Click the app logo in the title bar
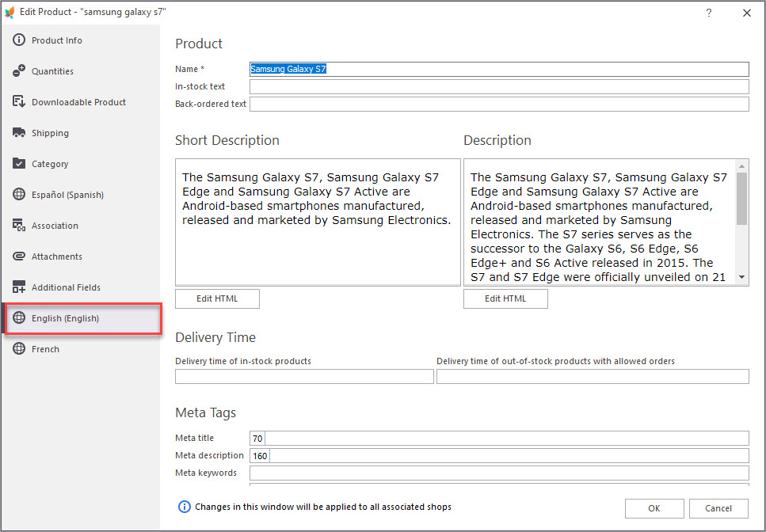 click(x=10, y=12)
